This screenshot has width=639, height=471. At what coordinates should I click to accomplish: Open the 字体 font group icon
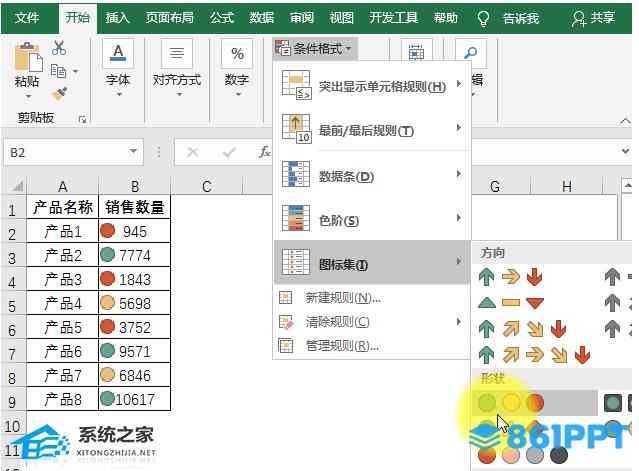coord(118,53)
